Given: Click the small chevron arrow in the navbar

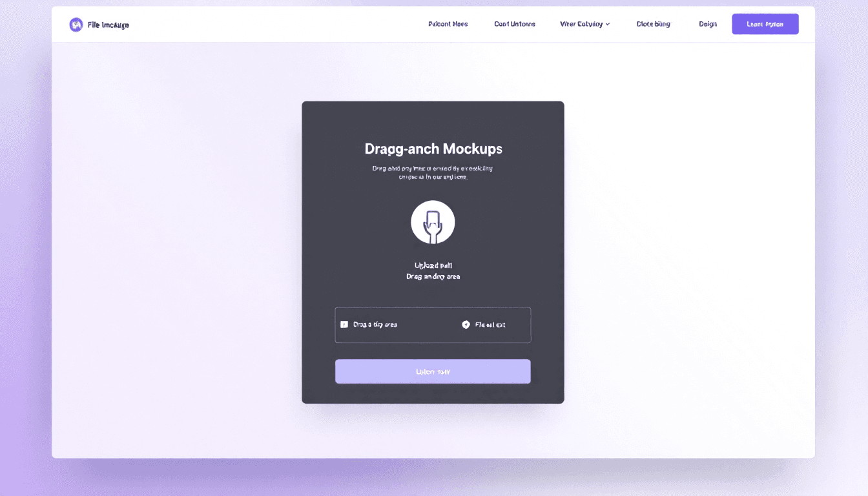Looking at the screenshot, I should 608,24.
